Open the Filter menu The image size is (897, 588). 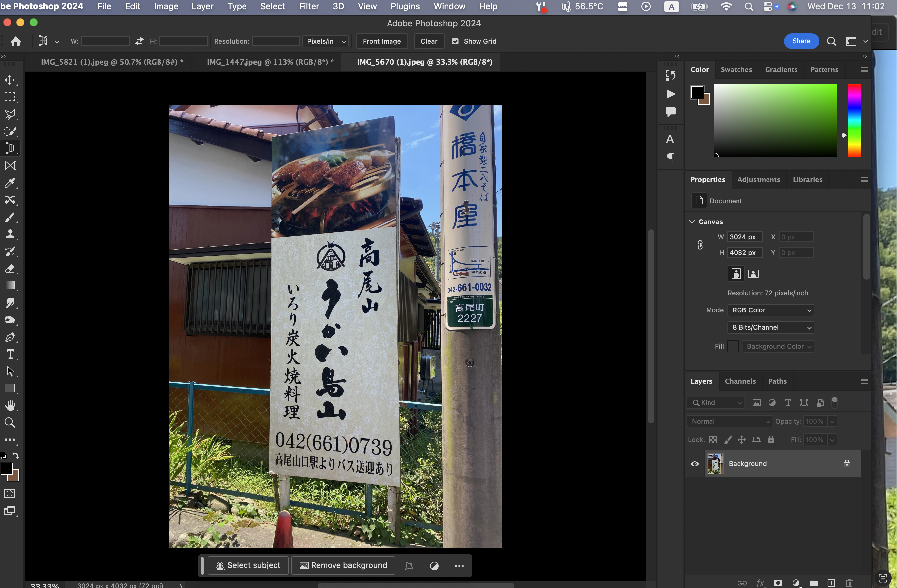(309, 6)
